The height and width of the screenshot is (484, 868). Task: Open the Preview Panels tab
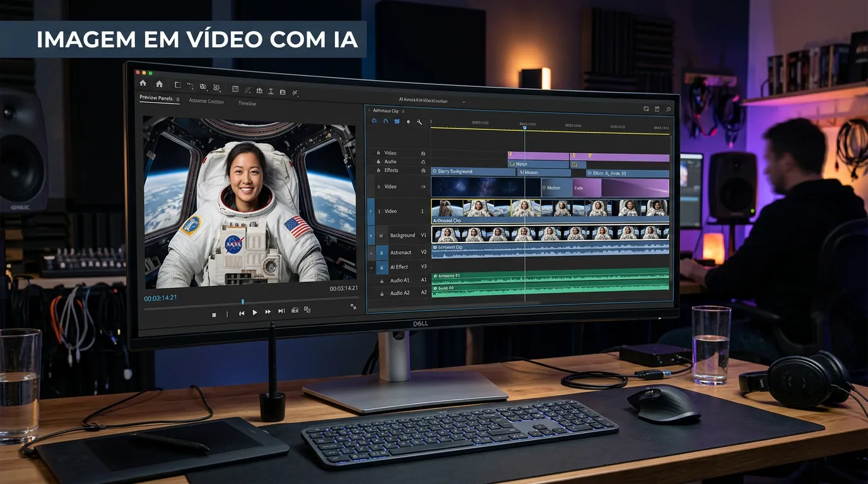pyautogui.click(x=156, y=98)
